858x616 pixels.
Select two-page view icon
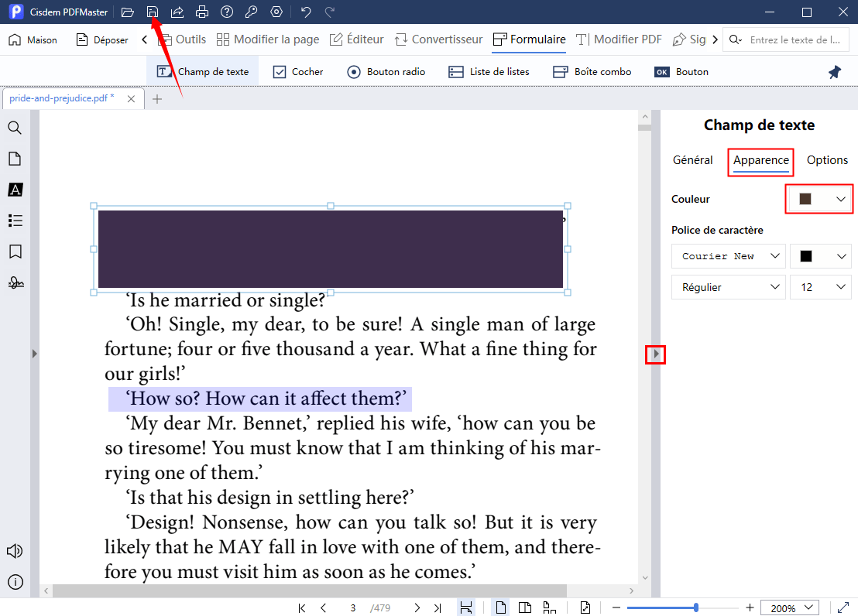[525, 607]
